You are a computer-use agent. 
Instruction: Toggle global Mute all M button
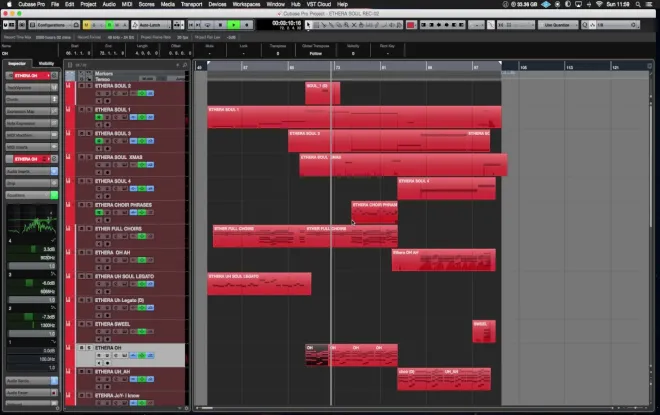(x=86, y=25)
